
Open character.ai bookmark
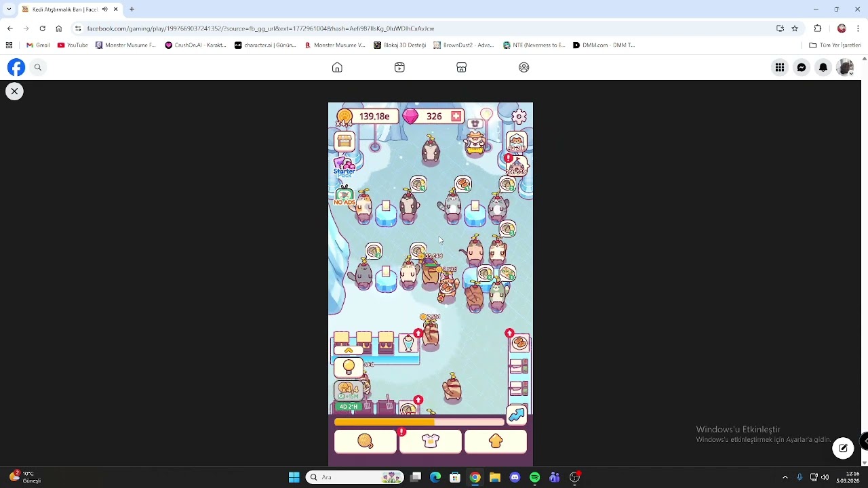[265, 45]
